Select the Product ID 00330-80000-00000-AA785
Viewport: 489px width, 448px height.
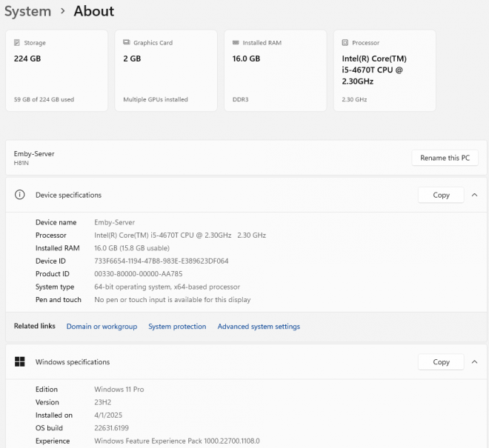coord(138,274)
